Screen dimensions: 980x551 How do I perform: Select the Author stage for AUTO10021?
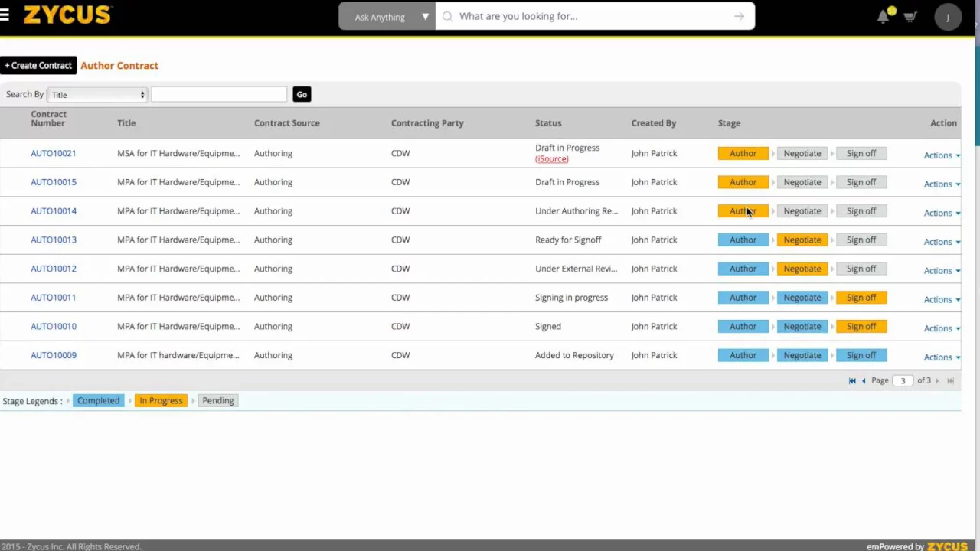pos(743,153)
